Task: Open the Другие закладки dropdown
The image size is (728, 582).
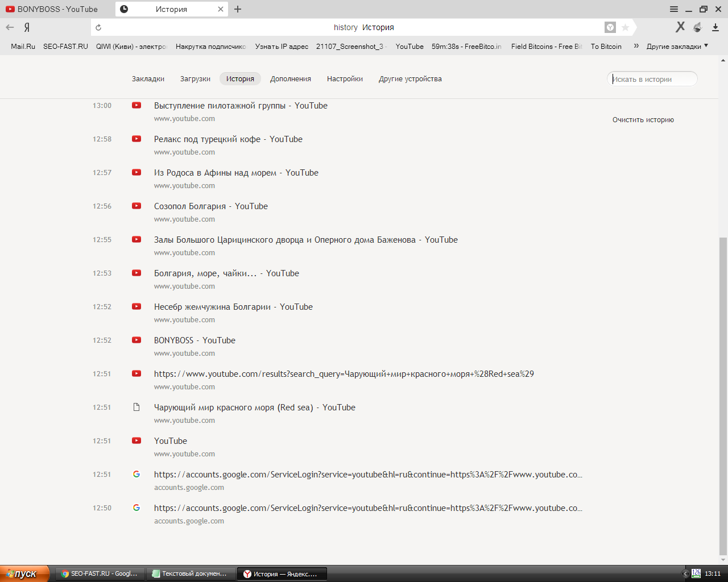Action: (x=677, y=46)
